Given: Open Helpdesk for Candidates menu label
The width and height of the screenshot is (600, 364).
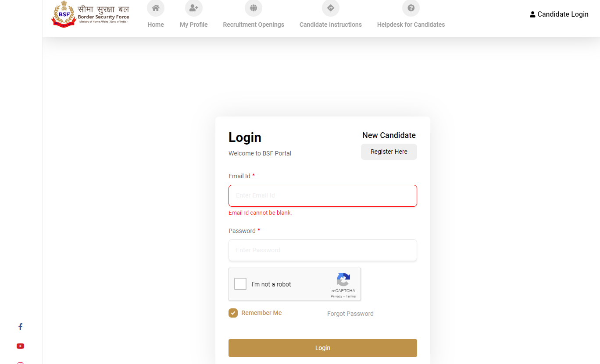Looking at the screenshot, I should coord(411,25).
